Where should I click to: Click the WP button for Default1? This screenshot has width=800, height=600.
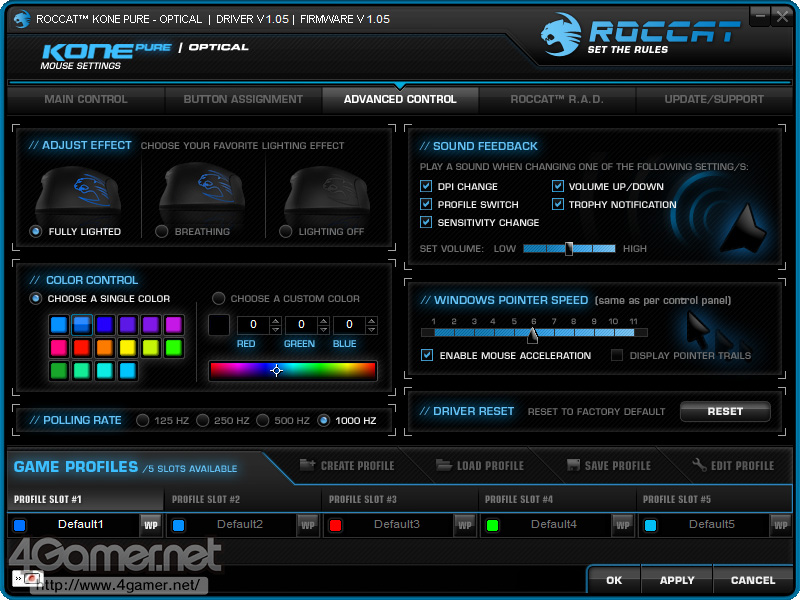[151, 525]
